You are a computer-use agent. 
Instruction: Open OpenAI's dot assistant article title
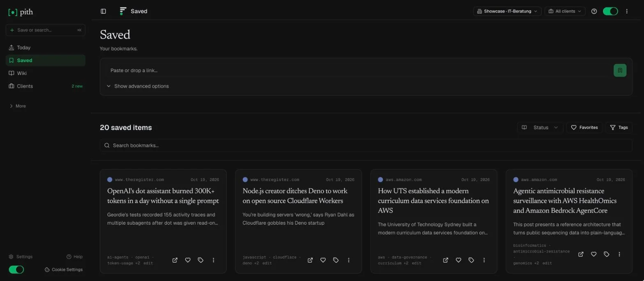pos(163,196)
